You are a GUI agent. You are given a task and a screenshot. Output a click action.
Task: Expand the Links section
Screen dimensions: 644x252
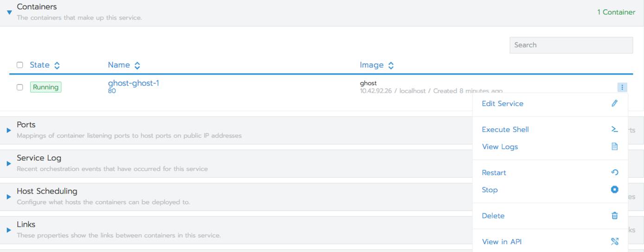(x=9, y=230)
